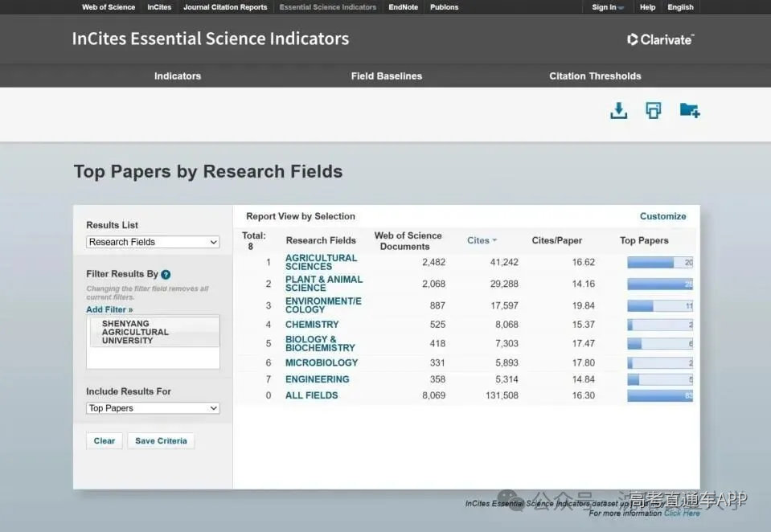This screenshot has height=532, width=771.
Task: Click the 2,482 documents value
Action: (x=433, y=262)
